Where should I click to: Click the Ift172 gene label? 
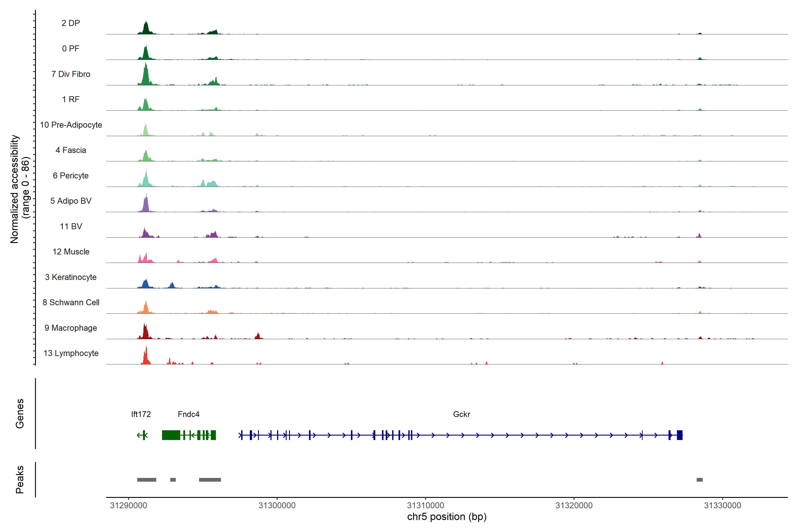(x=141, y=414)
